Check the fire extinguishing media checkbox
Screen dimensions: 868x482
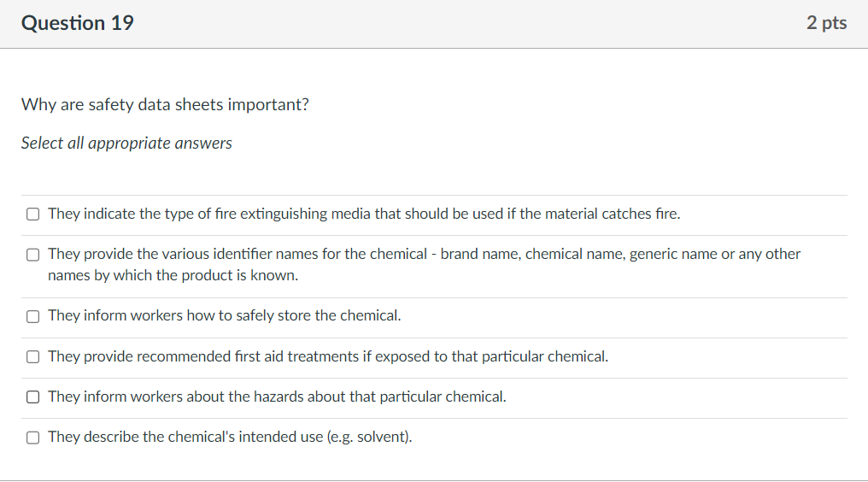pos(32,215)
